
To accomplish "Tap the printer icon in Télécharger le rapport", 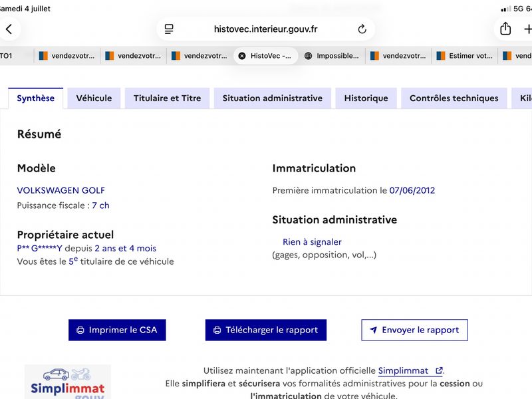I will tap(217, 330).
